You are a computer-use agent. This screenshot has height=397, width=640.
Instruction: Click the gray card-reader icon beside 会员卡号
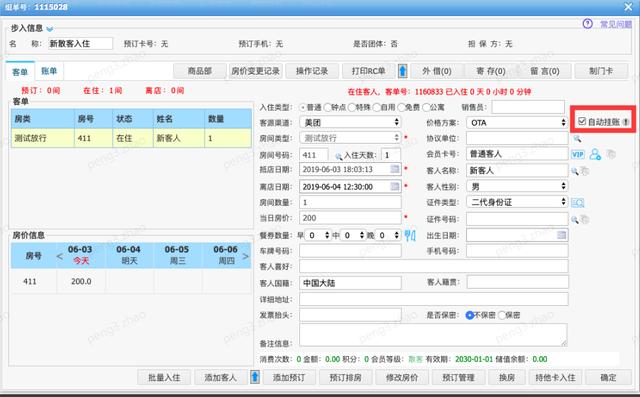click(611, 154)
